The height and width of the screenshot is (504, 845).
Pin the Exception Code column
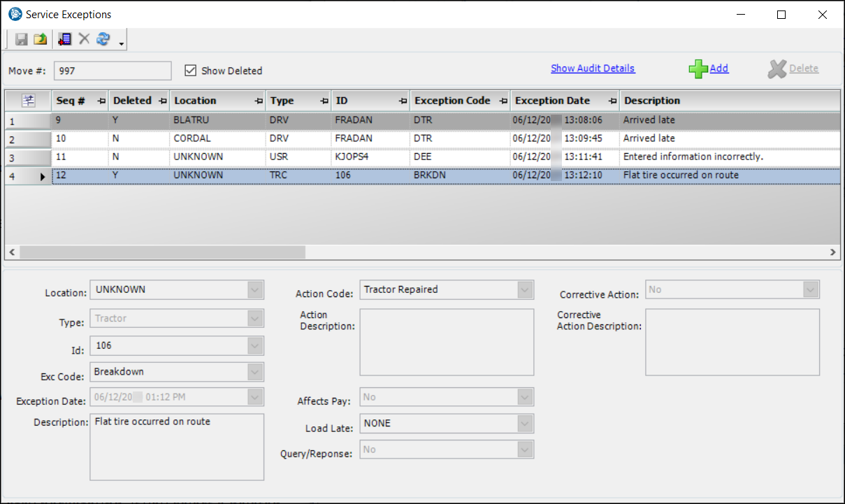pos(503,101)
